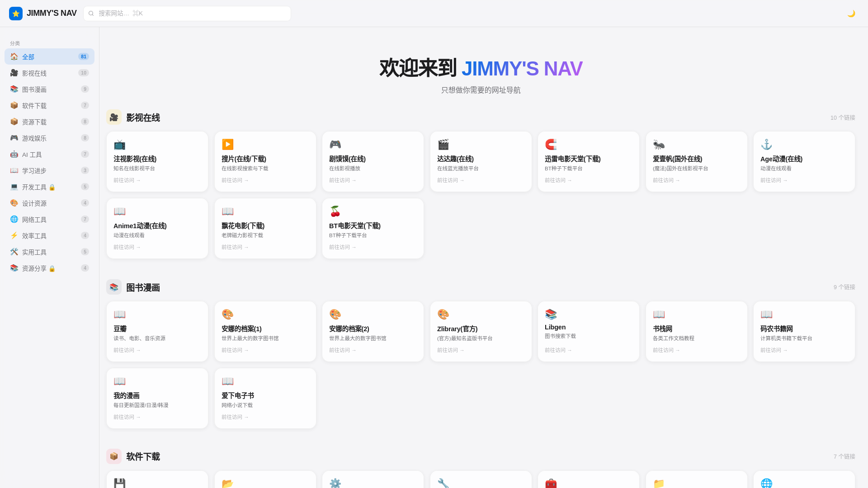The width and height of the screenshot is (868, 488).
Task: Open locked 开发工具 category in sidebar
Action: click(x=50, y=187)
